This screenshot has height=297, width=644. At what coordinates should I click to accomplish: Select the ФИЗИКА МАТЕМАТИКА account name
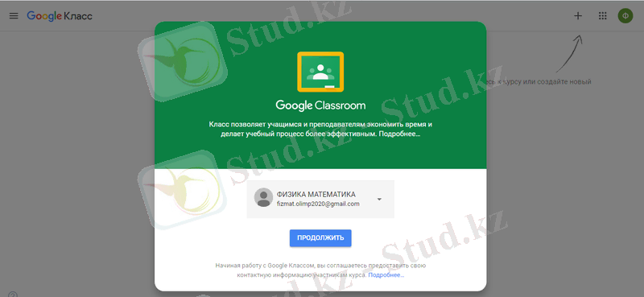pos(316,194)
